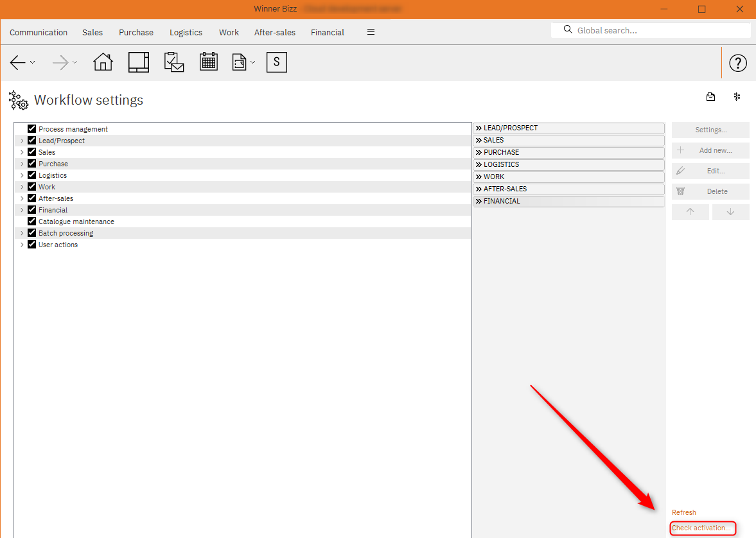Click the workflow diagram icon near top right
The height and width of the screenshot is (538, 756).
point(737,96)
